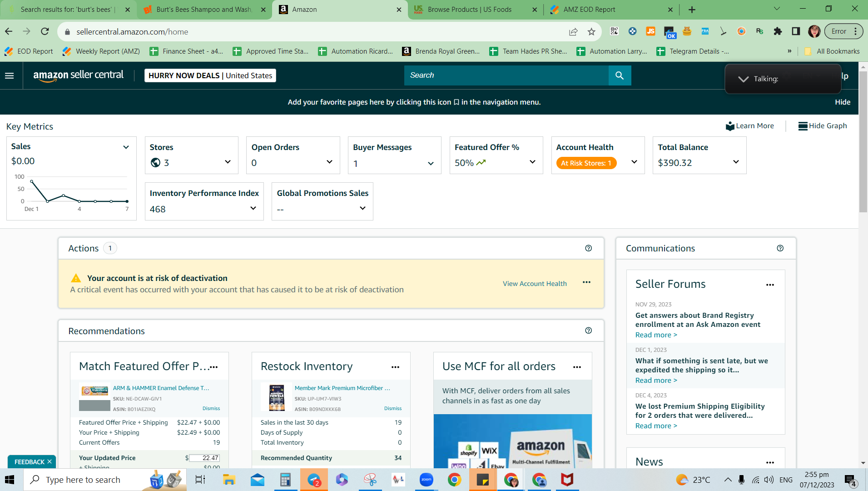The image size is (868, 491).
Task: Read more about Premium Shipping Eligibility post
Action: click(x=656, y=426)
